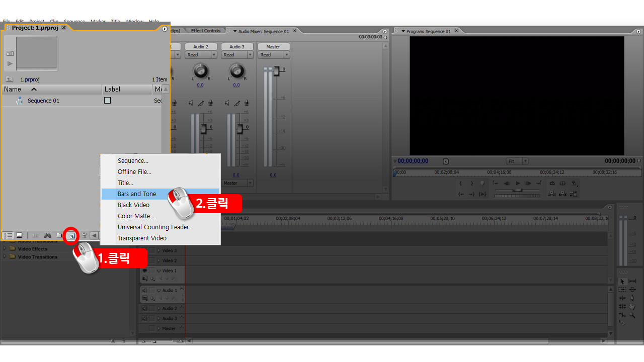Click Set Out Point in Program monitor

pyautogui.click(x=472, y=184)
